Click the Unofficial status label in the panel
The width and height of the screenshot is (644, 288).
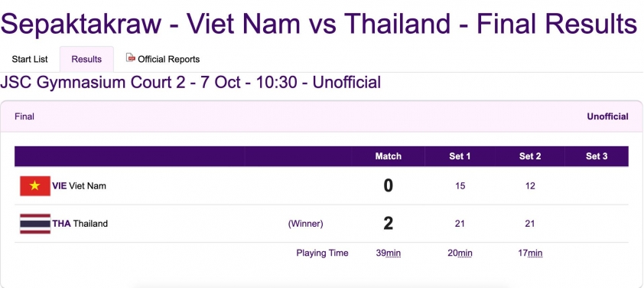click(607, 116)
